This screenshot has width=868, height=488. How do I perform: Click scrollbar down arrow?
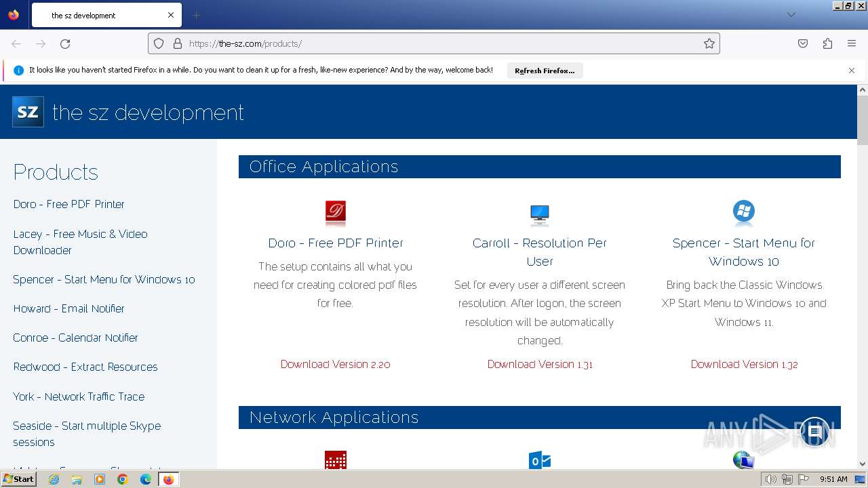(863, 464)
